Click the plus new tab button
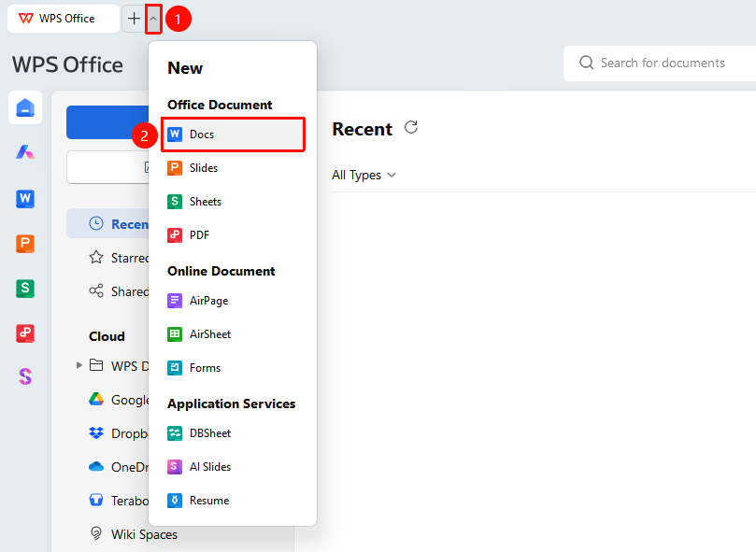This screenshot has height=552, width=756. 134,19
